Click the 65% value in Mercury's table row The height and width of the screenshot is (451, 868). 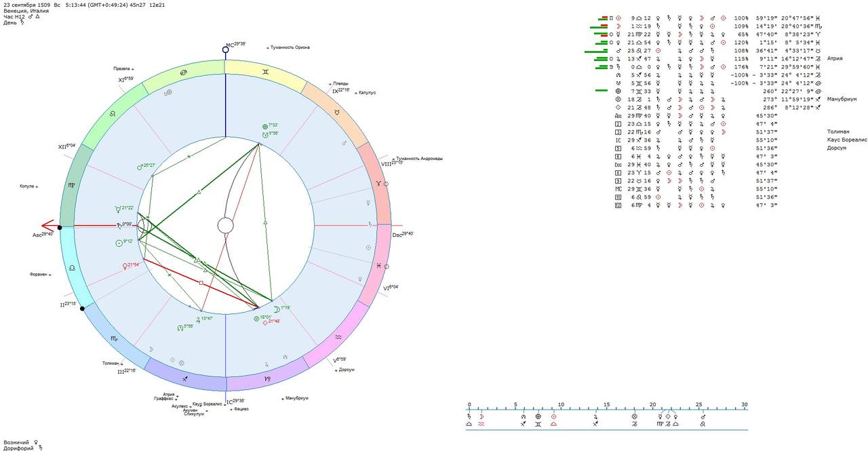[x=743, y=34]
